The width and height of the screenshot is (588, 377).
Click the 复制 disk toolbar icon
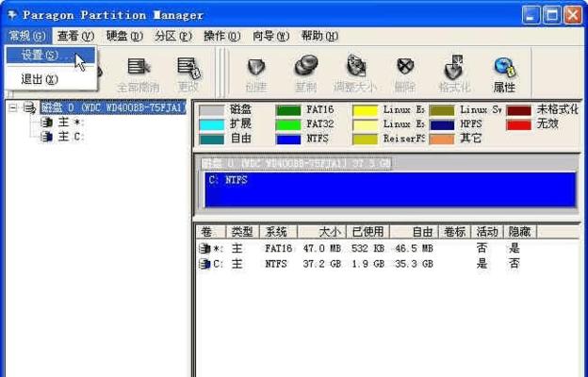click(305, 75)
